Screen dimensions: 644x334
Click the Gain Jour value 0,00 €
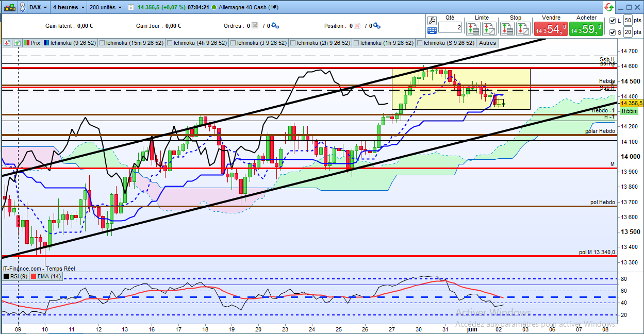(173, 26)
